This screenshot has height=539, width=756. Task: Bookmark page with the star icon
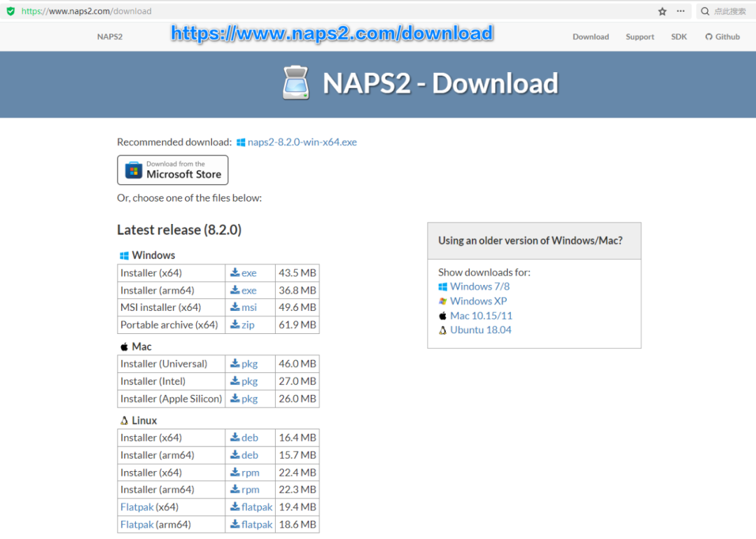pyautogui.click(x=662, y=11)
